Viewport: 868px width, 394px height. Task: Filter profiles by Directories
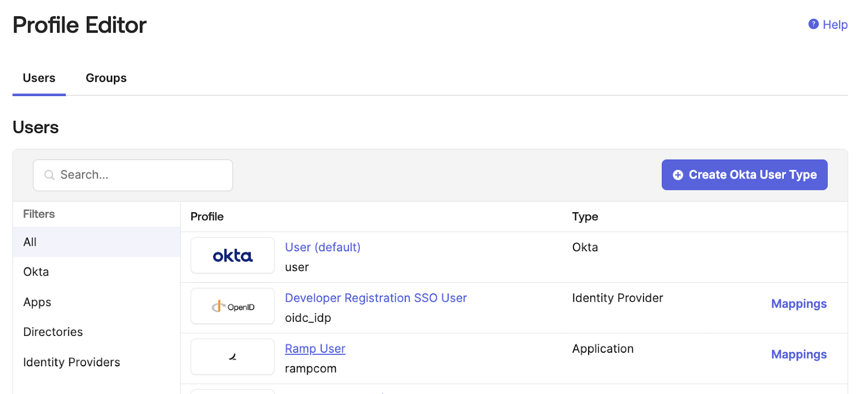click(x=97, y=332)
